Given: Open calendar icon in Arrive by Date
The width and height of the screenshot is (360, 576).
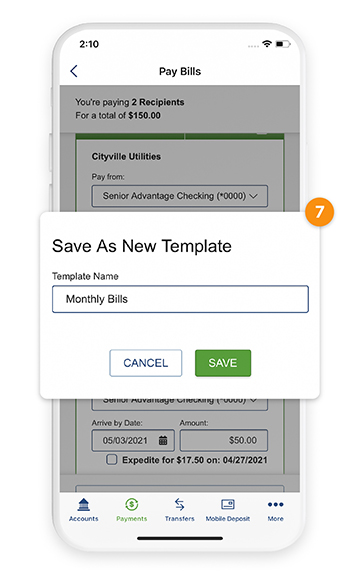Looking at the screenshot, I should 163,440.
